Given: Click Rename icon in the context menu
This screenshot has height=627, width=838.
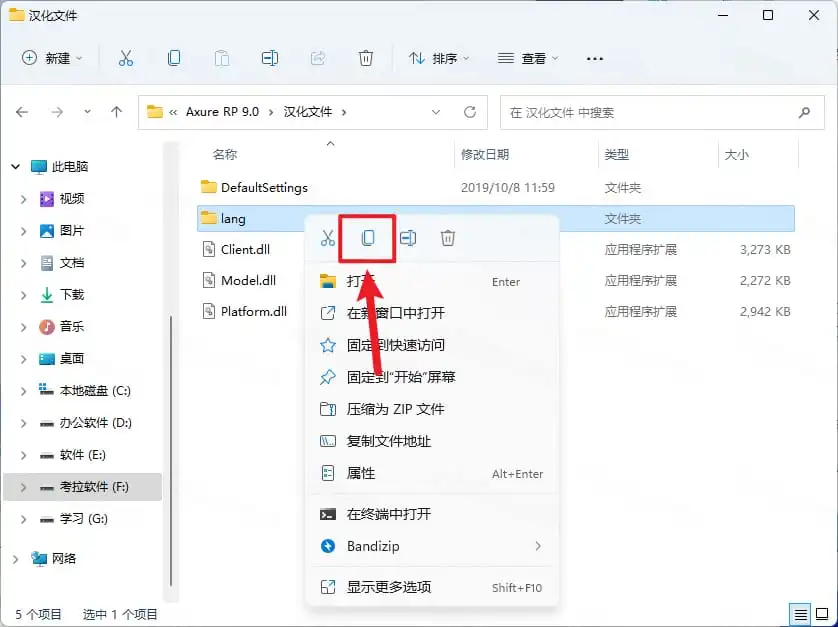Looking at the screenshot, I should coord(408,238).
